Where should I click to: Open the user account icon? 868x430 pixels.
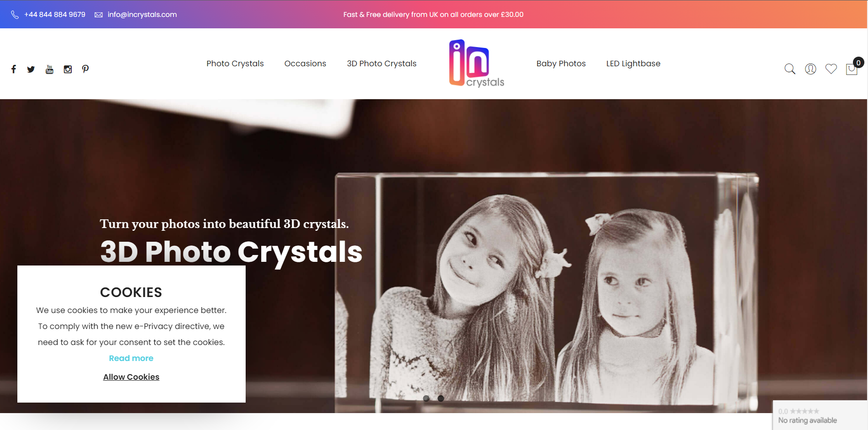point(810,69)
